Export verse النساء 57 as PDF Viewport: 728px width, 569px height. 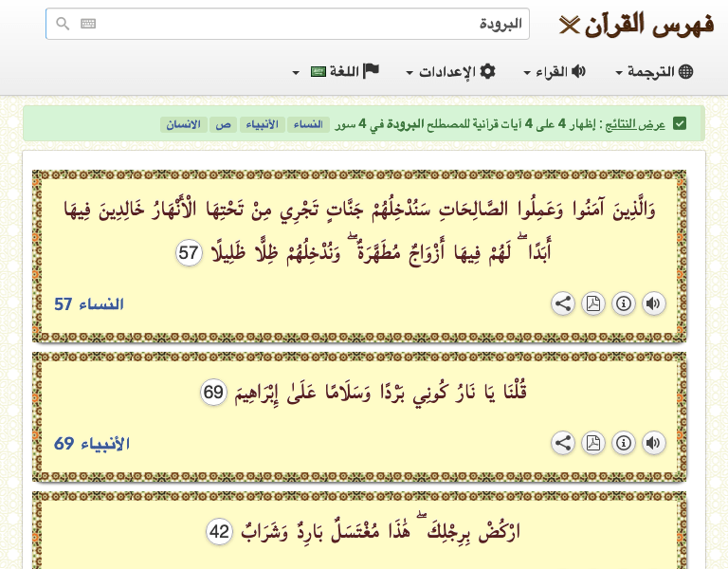point(592,303)
